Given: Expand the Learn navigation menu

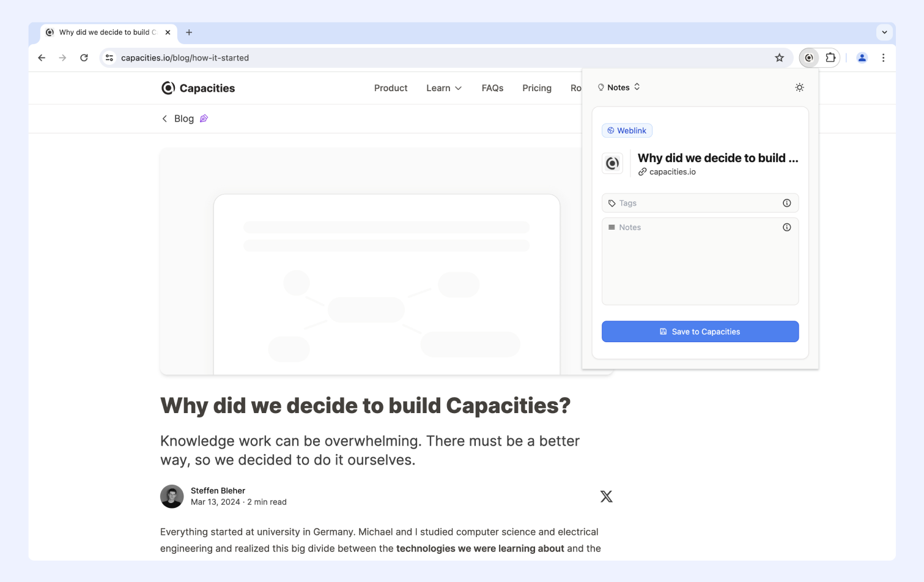Looking at the screenshot, I should click(x=443, y=88).
